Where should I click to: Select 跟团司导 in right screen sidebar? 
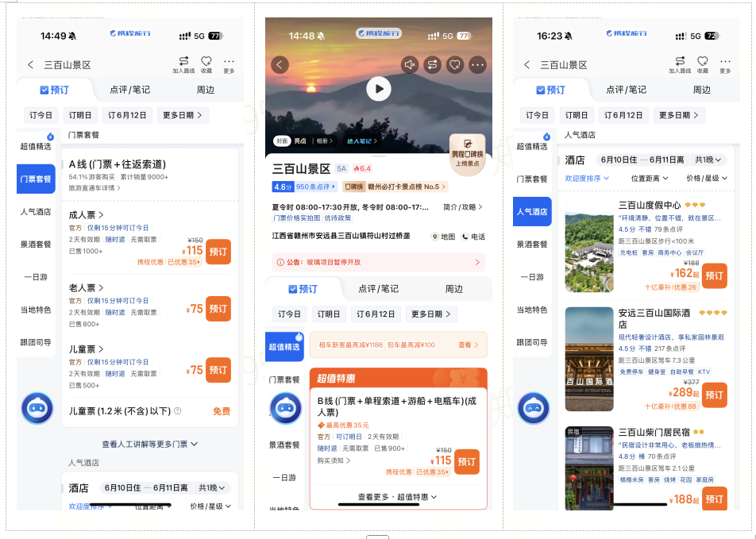tap(532, 342)
